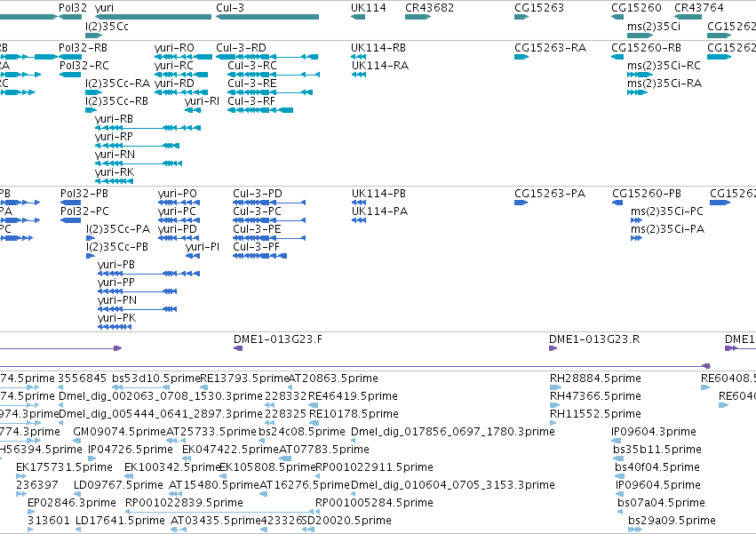Screen dimensions: 756x534
Task: Click transcript yuri-RC
Action: pos(173,66)
